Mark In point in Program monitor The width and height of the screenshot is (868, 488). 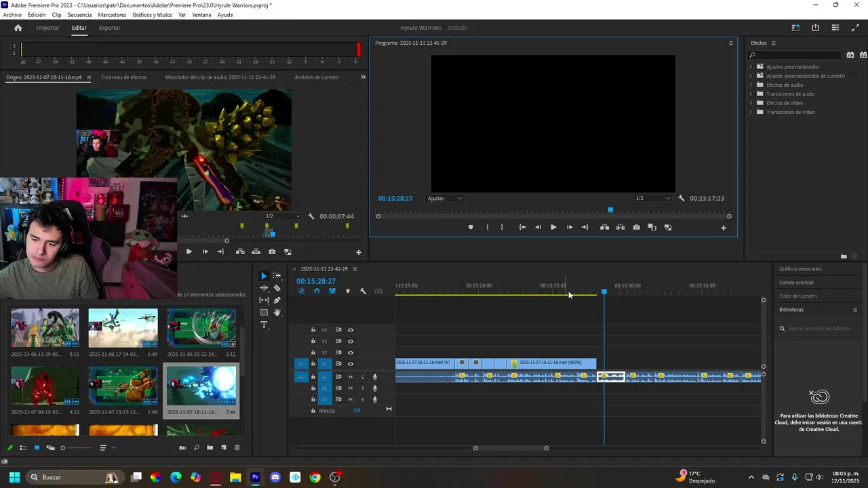[488, 228]
